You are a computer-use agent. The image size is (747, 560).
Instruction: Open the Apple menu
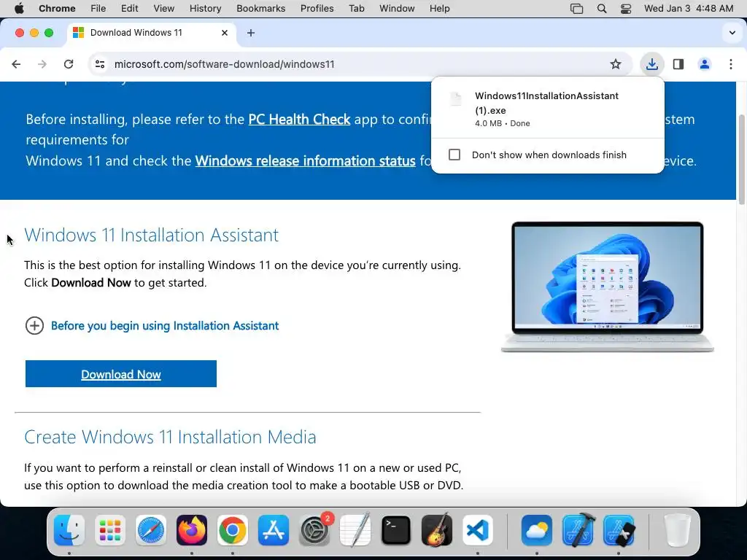(x=19, y=9)
